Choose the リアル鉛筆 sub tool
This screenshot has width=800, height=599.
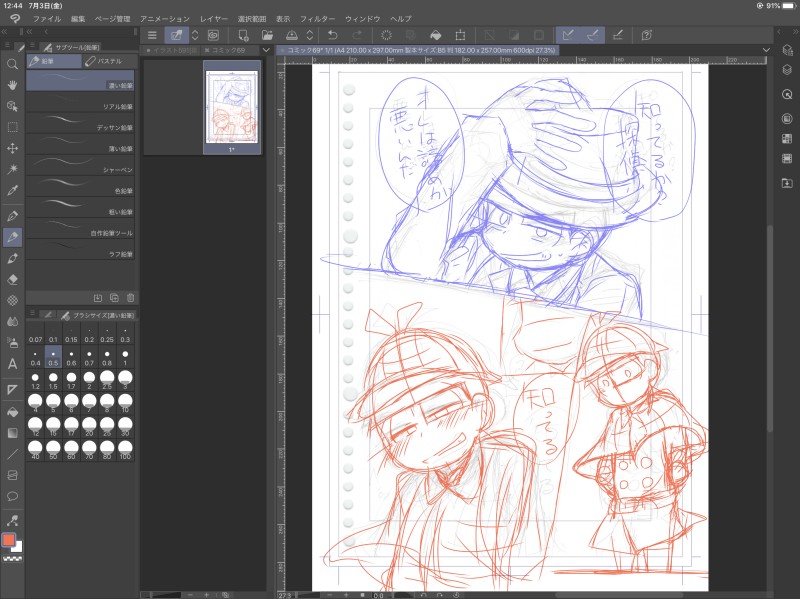pos(80,102)
